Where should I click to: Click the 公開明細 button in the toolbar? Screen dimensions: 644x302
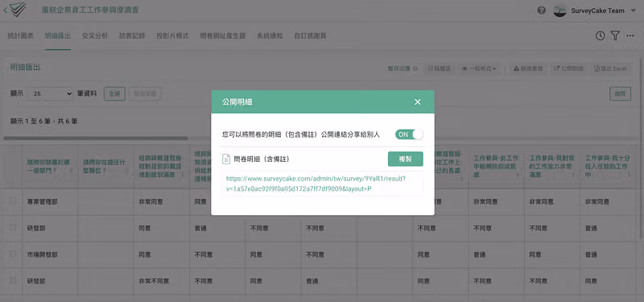tap(568, 68)
